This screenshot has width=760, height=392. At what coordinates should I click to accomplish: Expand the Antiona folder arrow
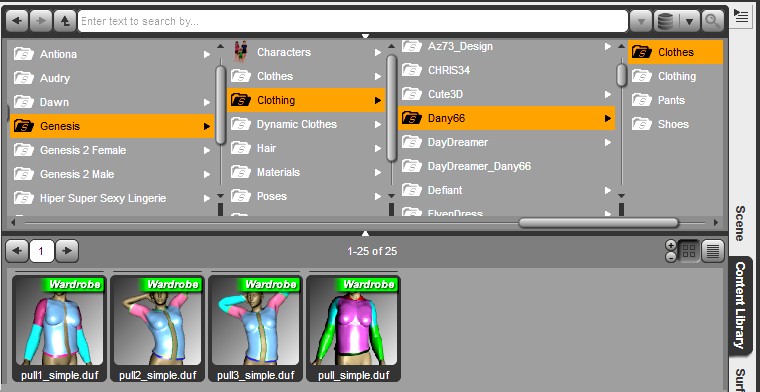tap(207, 54)
